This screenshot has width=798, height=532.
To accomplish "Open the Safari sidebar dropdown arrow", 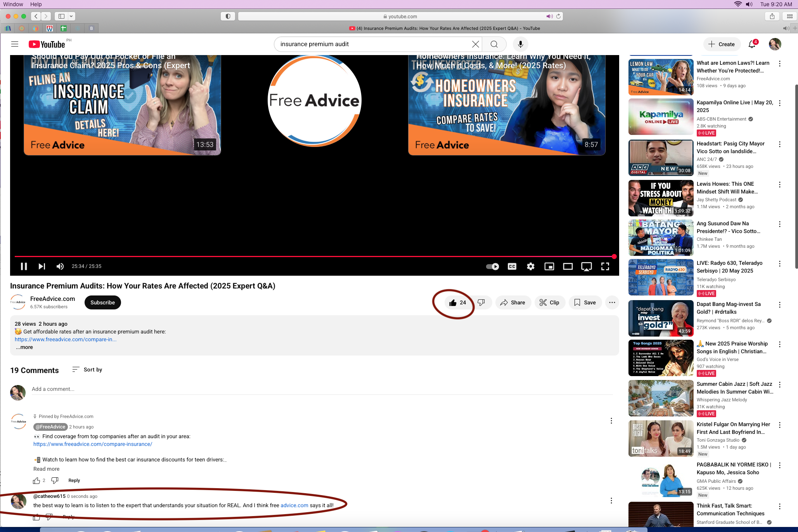I will [x=71, y=16].
